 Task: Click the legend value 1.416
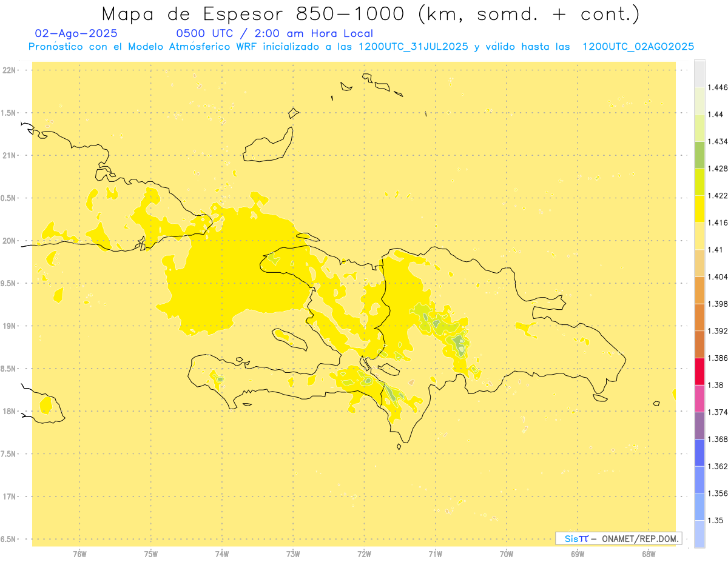(x=718, y=222)
